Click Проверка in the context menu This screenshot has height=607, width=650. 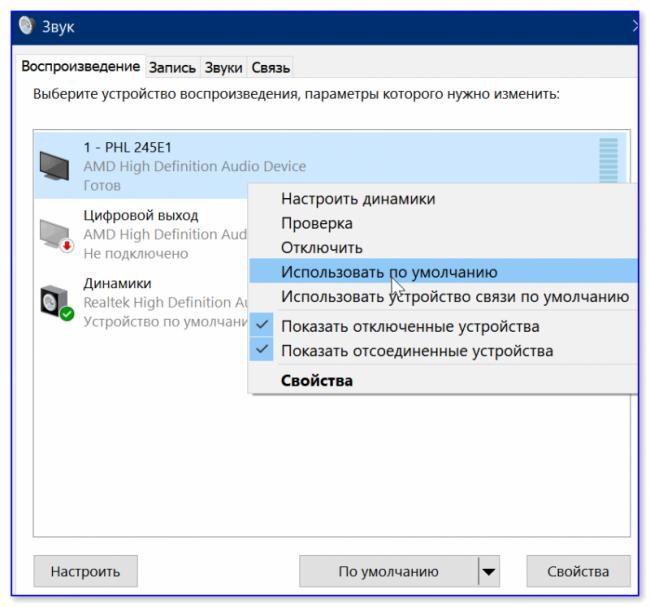pyautogui.click(x=316, y=223)
